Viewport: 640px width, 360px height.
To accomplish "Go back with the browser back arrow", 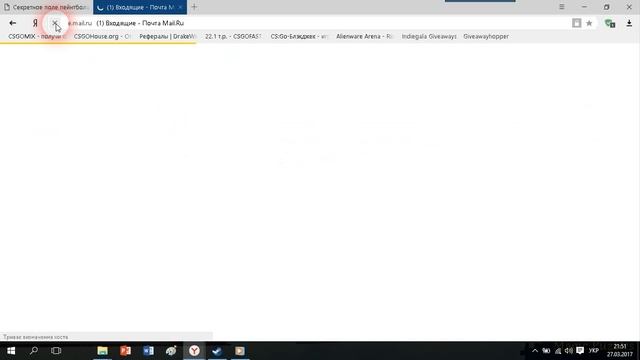I will (13, 23).
